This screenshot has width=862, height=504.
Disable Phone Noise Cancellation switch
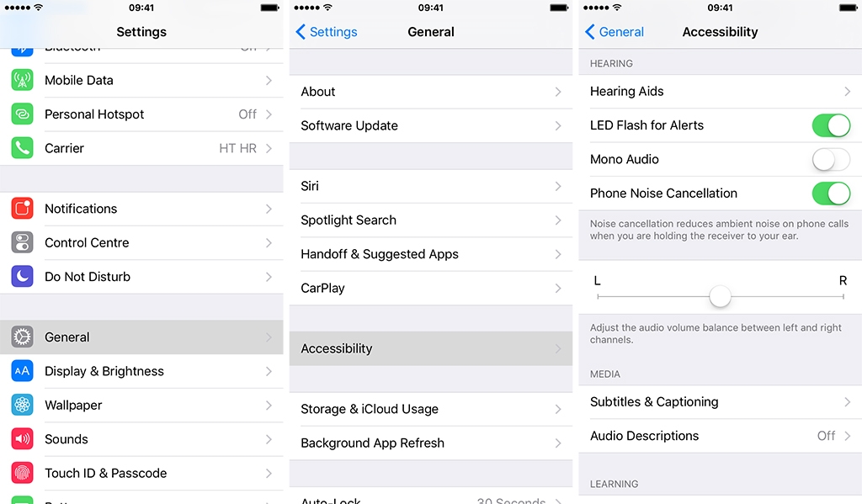(831, 194)
